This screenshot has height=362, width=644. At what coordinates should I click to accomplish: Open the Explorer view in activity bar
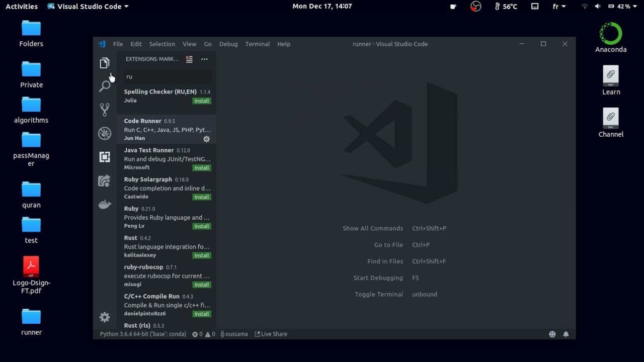tap(105, 63)
